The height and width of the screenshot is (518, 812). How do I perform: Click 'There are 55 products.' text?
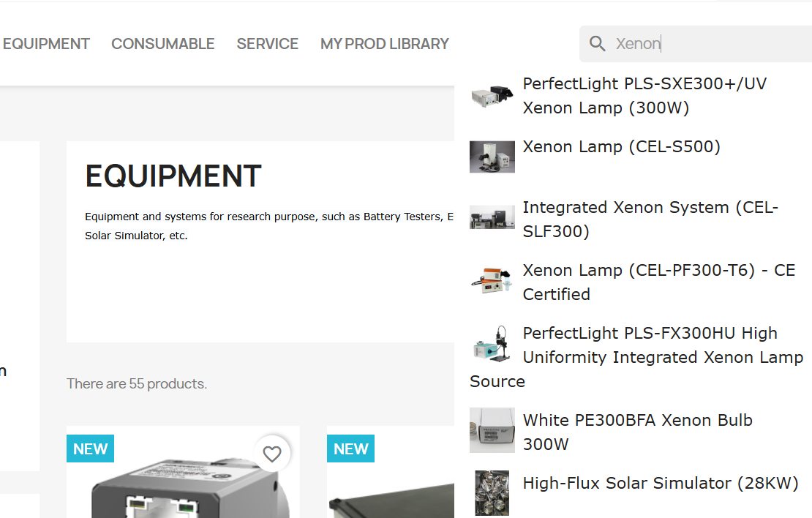tap(137, 384)
